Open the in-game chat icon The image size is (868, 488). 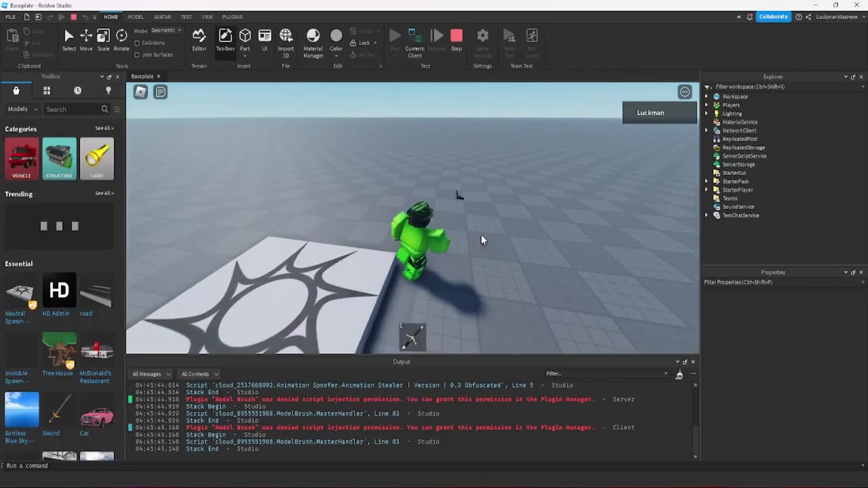[161, 92]
